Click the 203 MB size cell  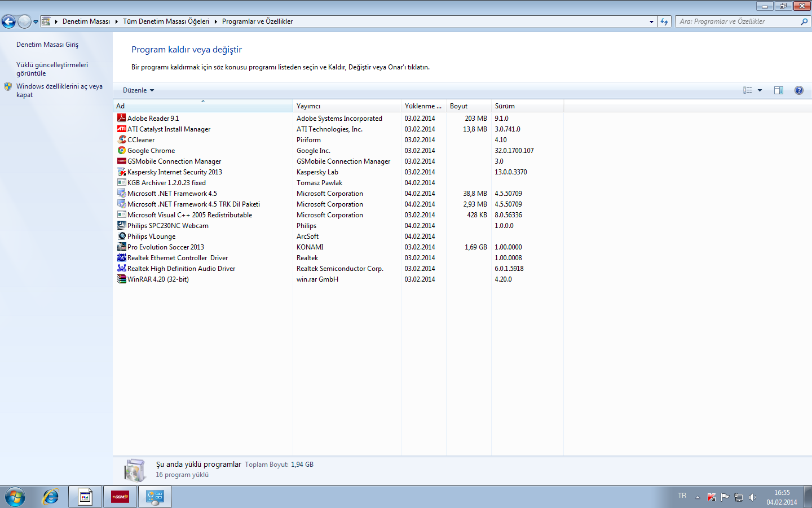click(x=476, y=118)
